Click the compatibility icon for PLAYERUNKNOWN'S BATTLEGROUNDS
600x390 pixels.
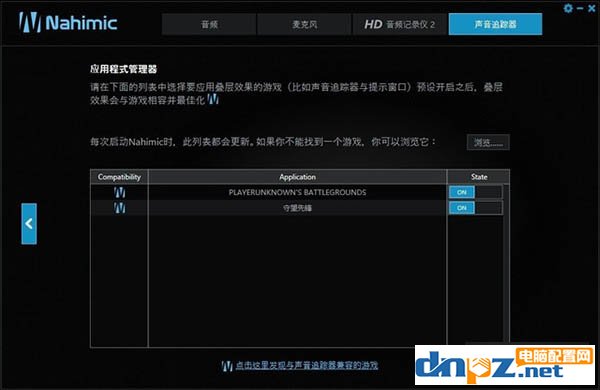tap(119, 192)
